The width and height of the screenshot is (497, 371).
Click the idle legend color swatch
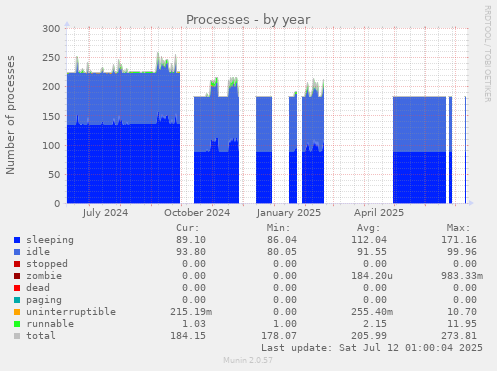17,252
